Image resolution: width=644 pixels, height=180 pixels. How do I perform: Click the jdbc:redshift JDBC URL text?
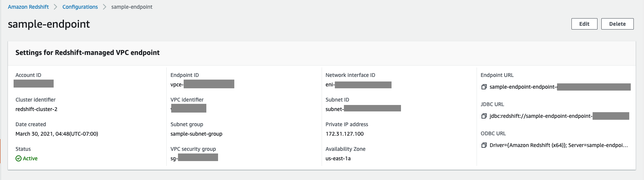coord(540,116)
